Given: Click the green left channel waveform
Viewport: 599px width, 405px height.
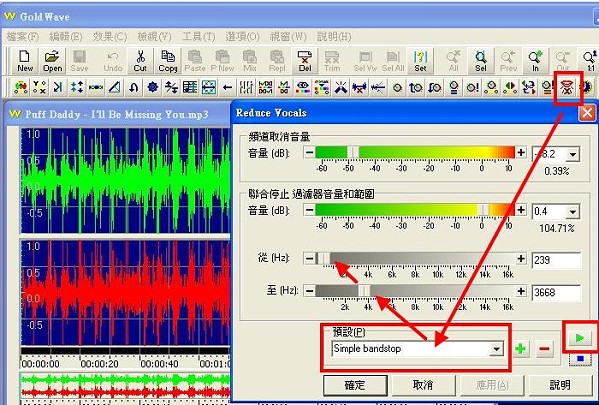Looking at the screenshot, I should (x=125, y=180).
